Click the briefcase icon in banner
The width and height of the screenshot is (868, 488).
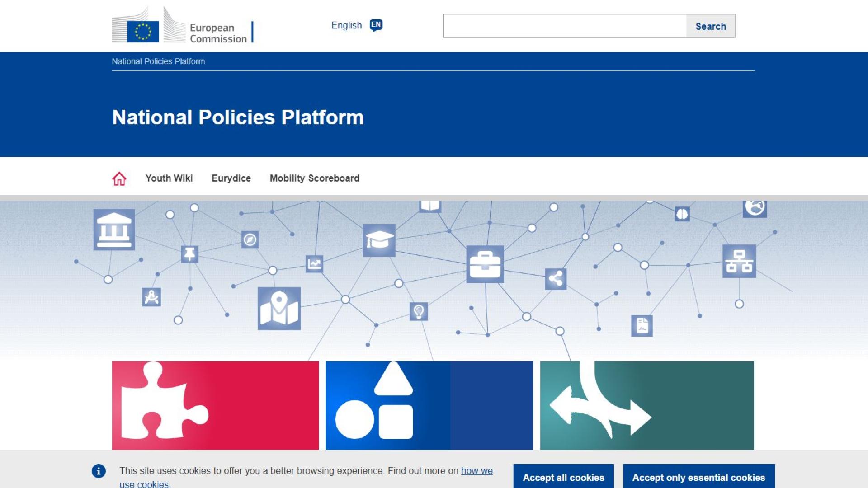point(485,264)
